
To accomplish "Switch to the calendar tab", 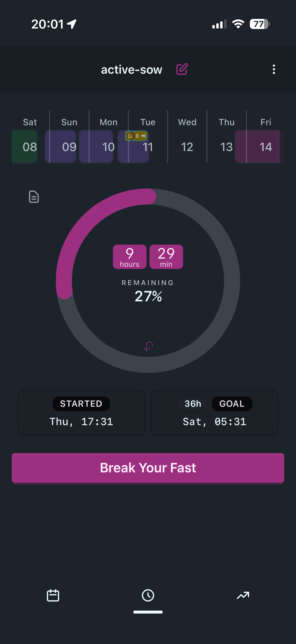I will (x=53, y=595).
